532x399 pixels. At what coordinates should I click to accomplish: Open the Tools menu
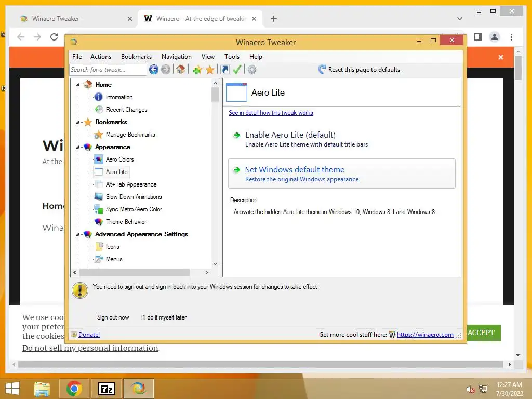point(232,57)
